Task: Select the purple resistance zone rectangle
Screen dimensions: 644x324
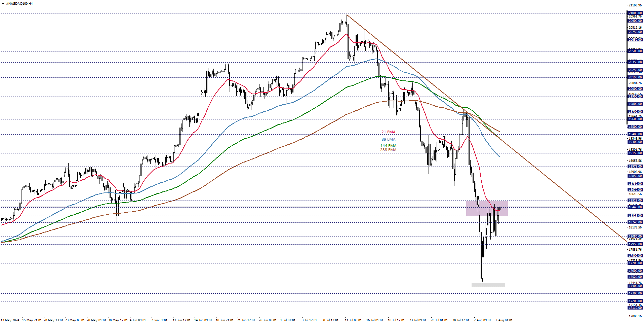Action: 487,208
